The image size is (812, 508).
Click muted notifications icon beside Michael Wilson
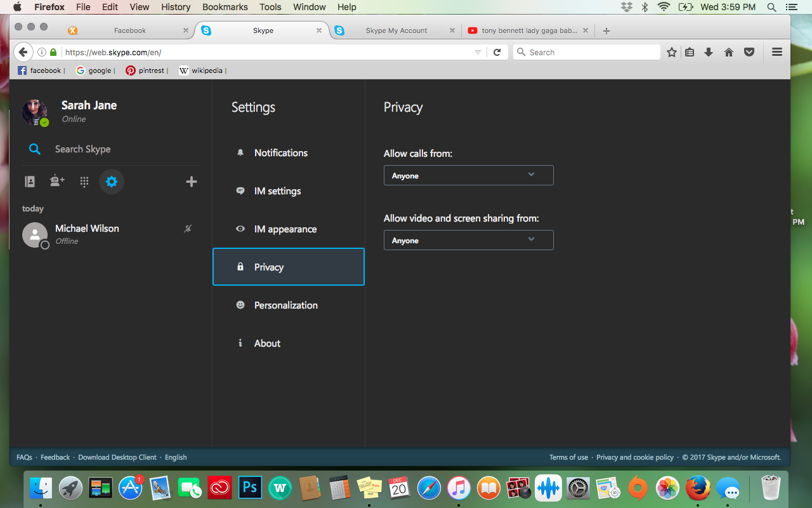pyautogui.click(x=188, y=229)
